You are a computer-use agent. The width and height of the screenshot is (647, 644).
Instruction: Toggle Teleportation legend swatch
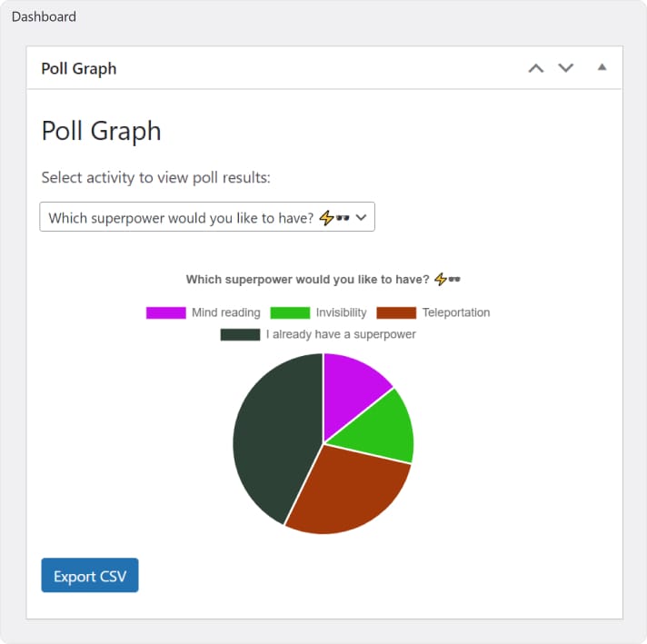tap(396, 312)
